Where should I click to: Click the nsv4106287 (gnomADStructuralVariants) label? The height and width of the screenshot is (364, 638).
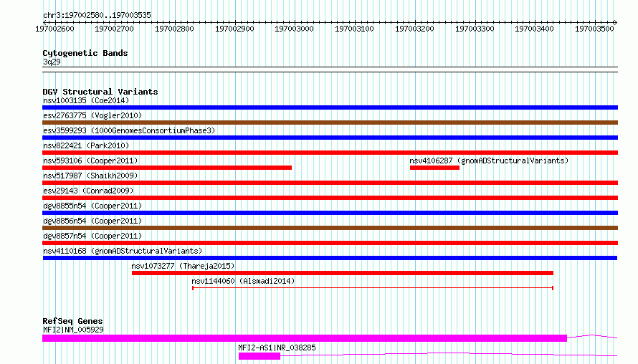489,161
